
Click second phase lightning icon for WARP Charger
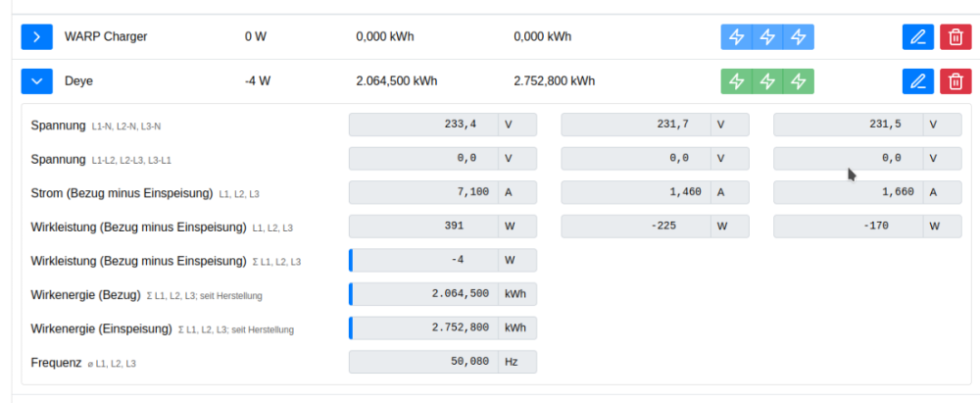[x=768, y=37]
